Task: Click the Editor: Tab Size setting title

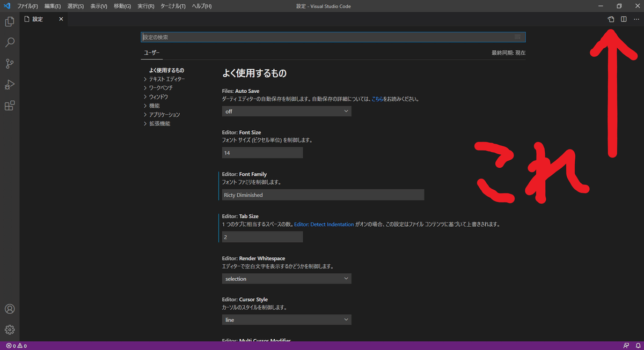Action: 240,216
